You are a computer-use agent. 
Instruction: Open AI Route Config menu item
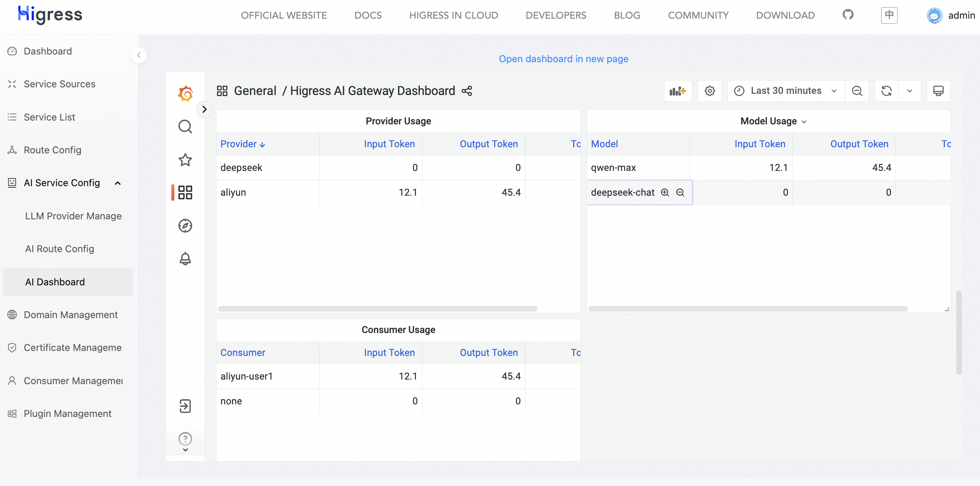coord(60,249)
